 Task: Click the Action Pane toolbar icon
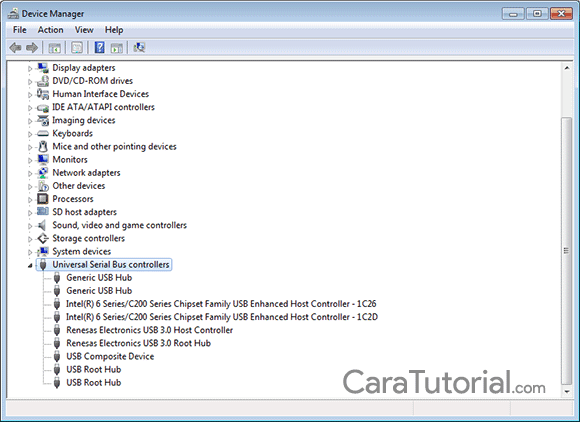click(117, 48)
